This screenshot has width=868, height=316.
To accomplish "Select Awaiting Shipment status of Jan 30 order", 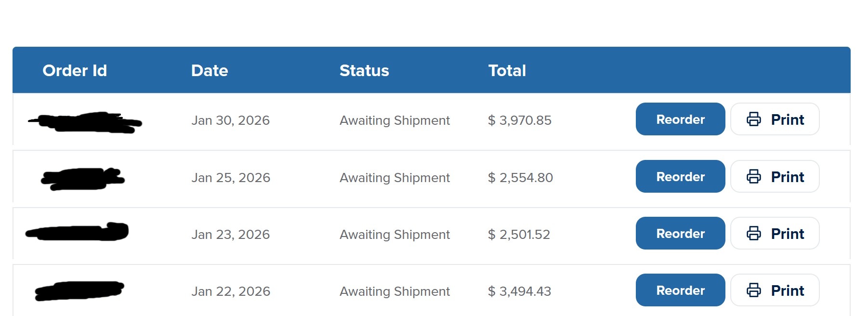I will pyautogui.click(x=395, y=120).
